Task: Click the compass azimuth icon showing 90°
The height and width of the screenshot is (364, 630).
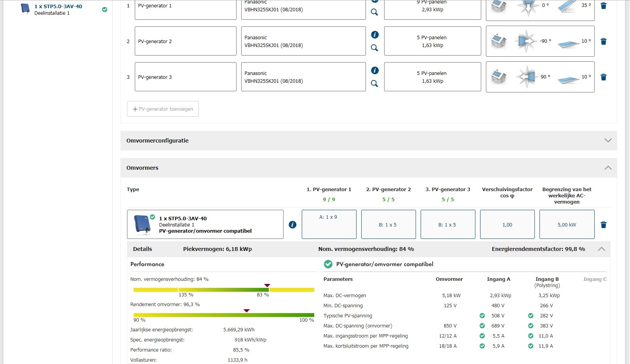Action: coord(526,77)
